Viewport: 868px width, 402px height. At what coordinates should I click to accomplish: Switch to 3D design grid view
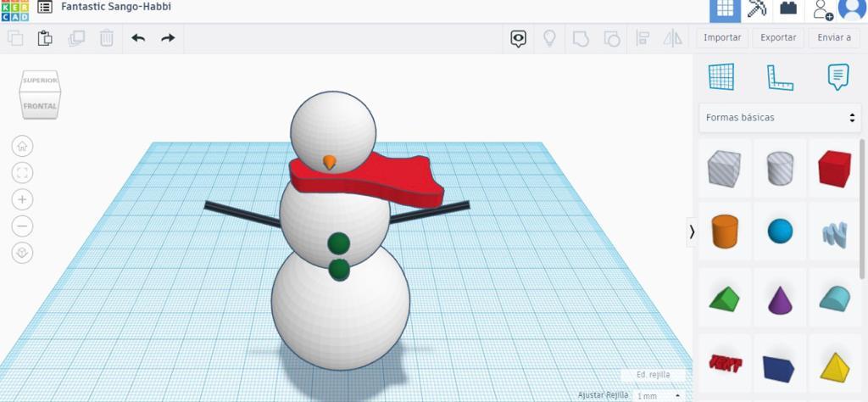click(726, 10)
